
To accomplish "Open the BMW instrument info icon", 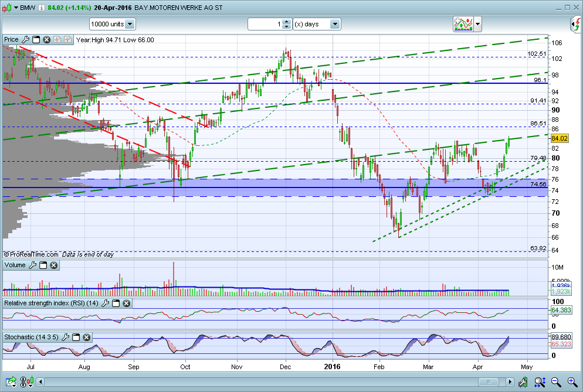I will [x=42, y=8].
